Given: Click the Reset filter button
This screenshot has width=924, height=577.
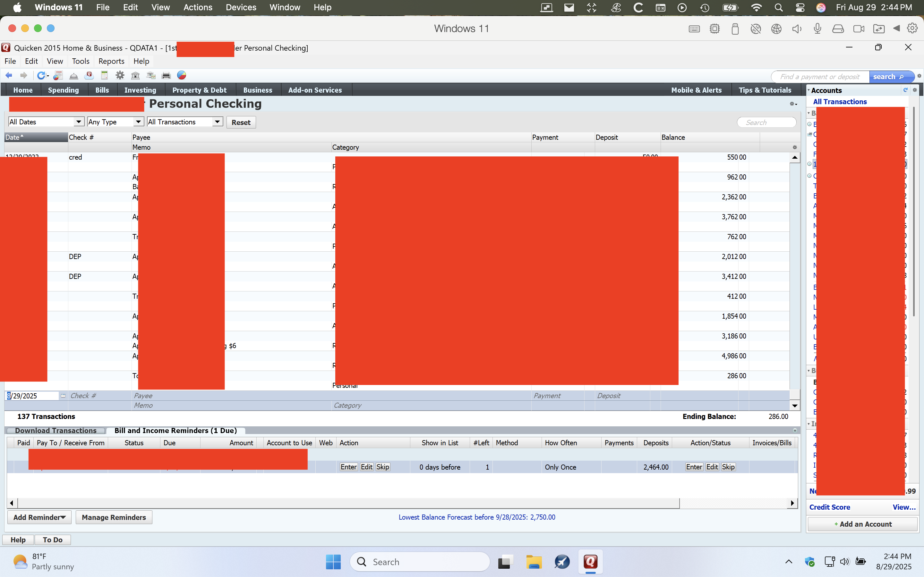Looking at the screenshot, I should coord(241,122).
